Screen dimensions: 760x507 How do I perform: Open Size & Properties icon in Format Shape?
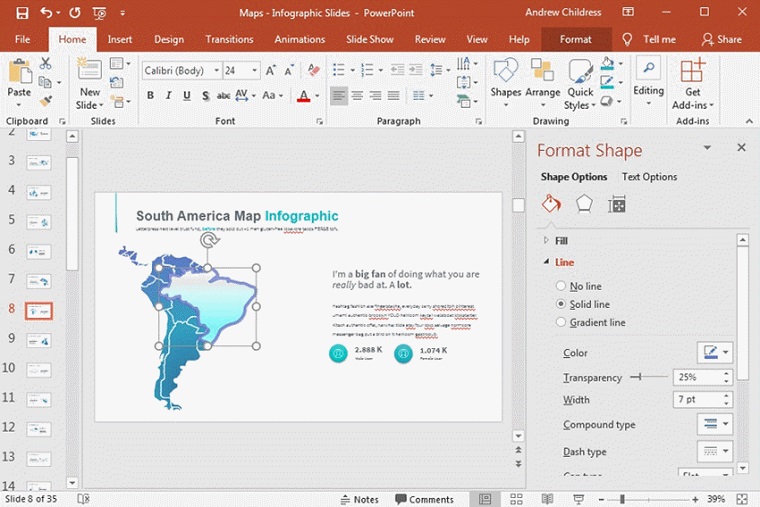617,204
